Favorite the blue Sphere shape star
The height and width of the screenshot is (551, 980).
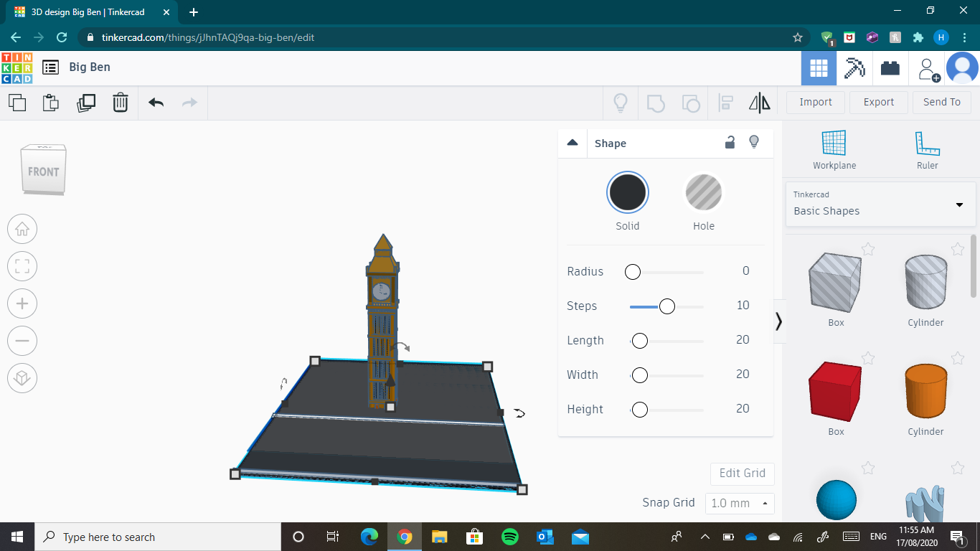point(868,468)
